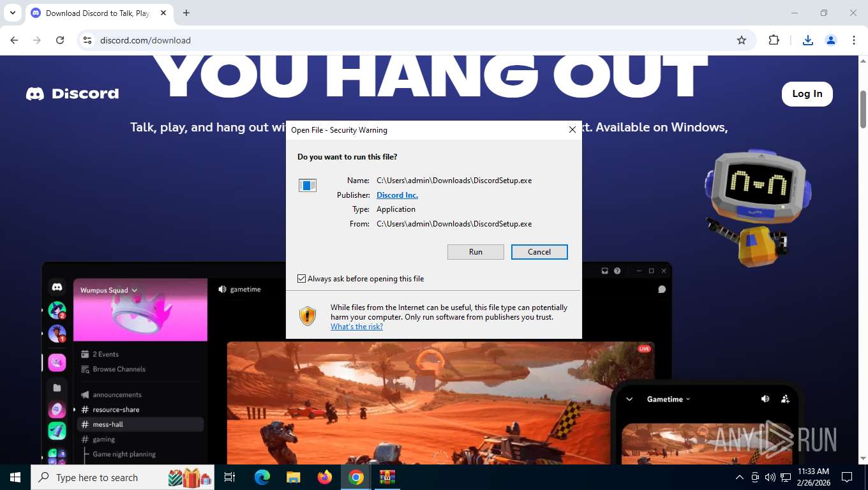This screenshot has width=868, height=490.
Task: Close the Download Discord tab
Action: pyautogui.click(x=163, y=13)
